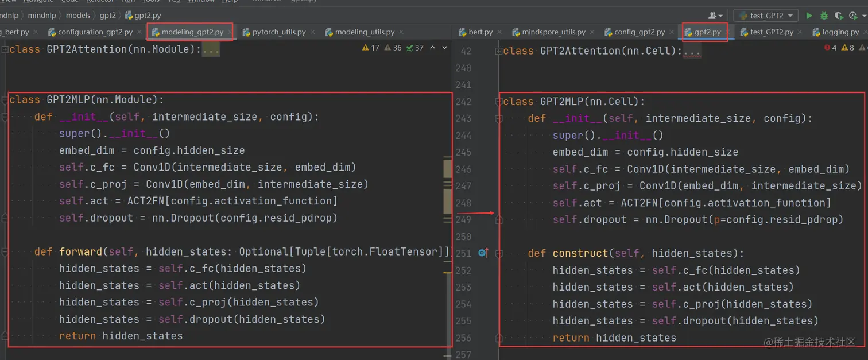The width and height of the screenshot is (868, 360).
Task: Click 'forward' method name in left editor
Action: [x=80, y=251]
